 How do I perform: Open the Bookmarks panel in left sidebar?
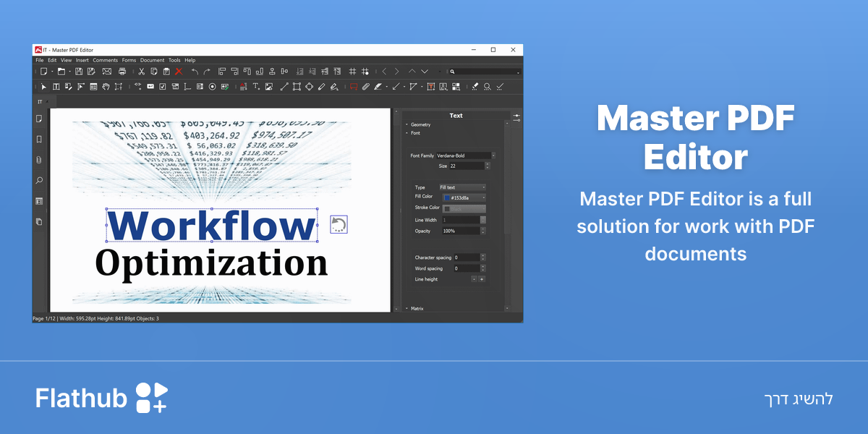pyautogui.click(x=39, y=139)
